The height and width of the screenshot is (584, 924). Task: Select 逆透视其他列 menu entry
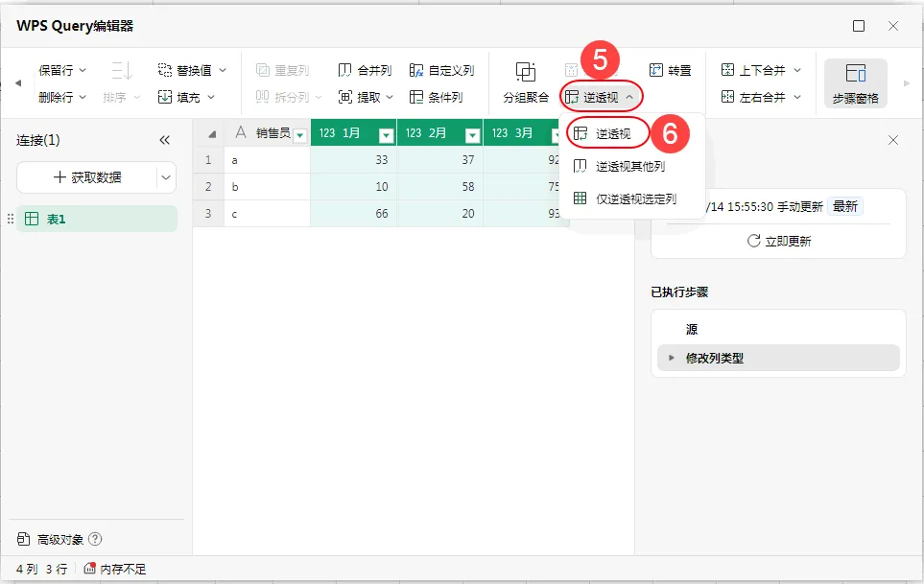630,167
